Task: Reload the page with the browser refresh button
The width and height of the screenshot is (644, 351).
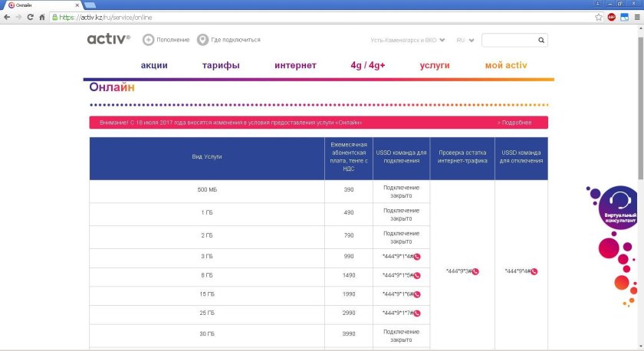Action: pos(30,17)
